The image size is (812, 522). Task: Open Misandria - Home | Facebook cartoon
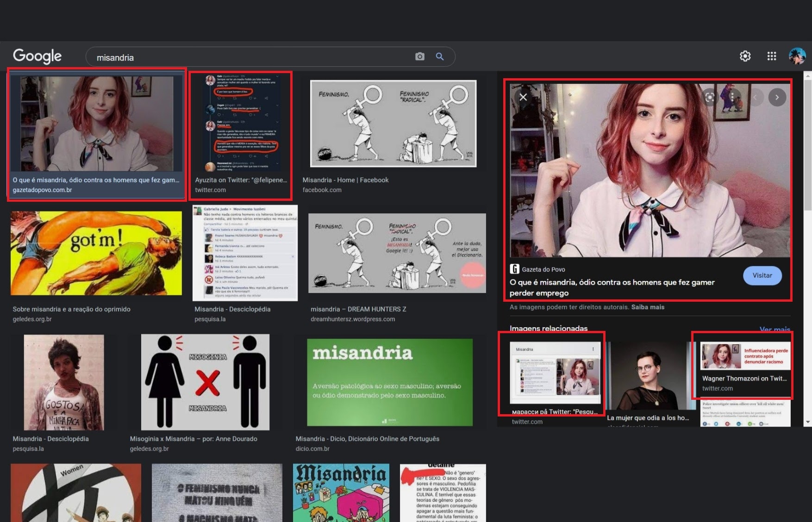[394, 124]
